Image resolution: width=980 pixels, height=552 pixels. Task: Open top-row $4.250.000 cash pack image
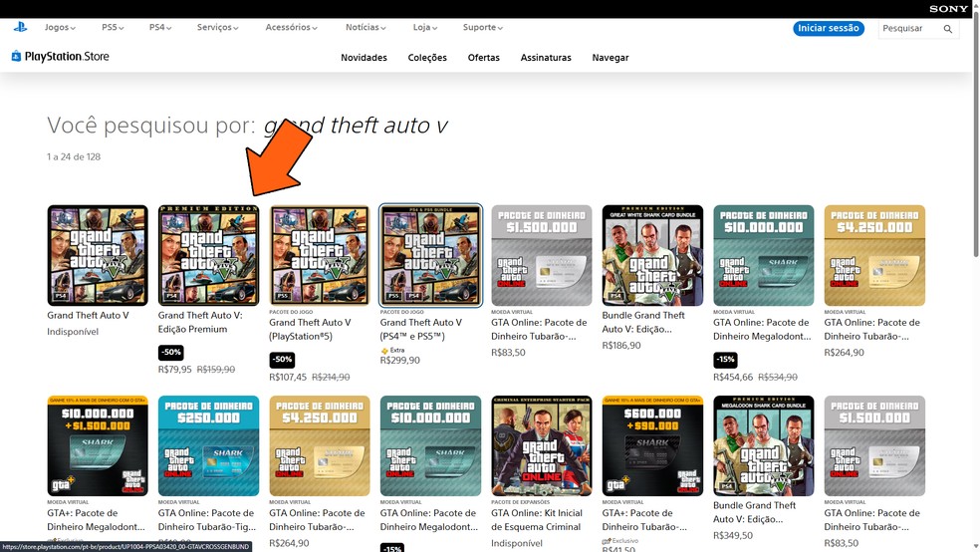pos(874,255)
